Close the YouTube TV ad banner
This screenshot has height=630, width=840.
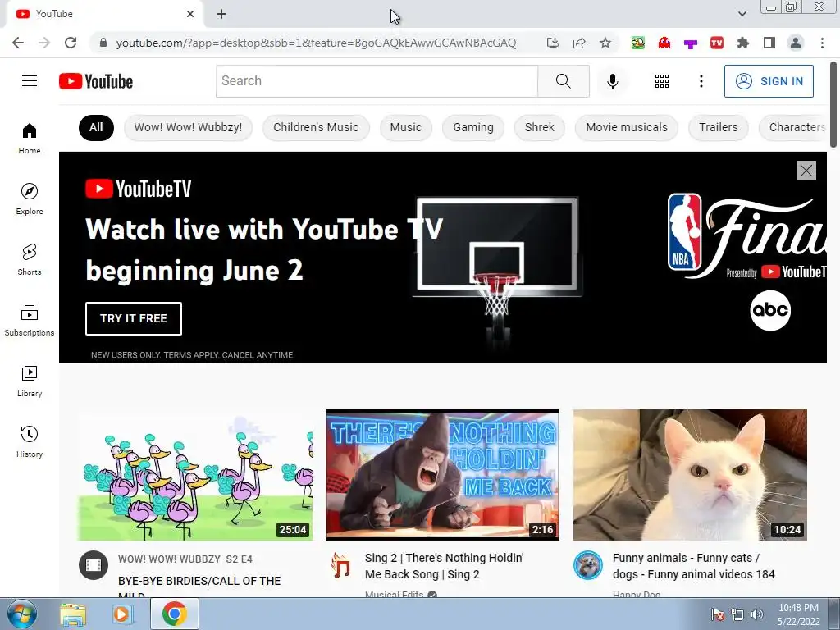coord(806,171)
